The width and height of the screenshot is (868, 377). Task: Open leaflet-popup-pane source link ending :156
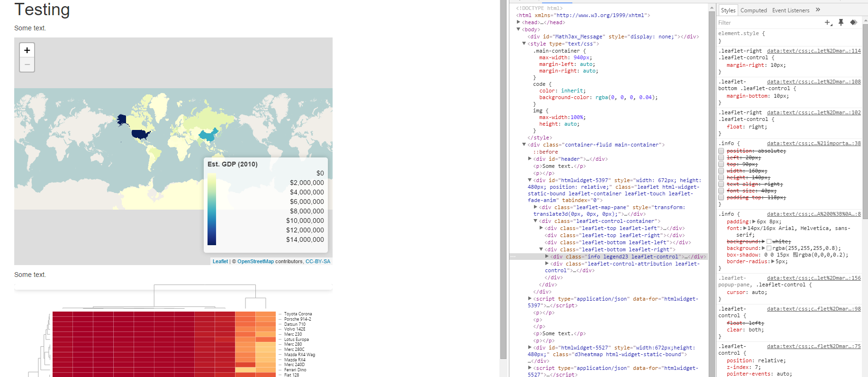click(x=814, y=278)
